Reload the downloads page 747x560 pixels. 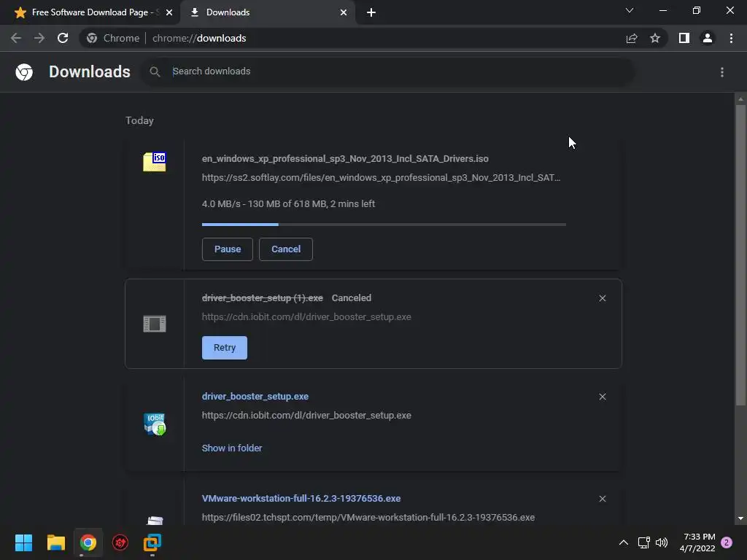pos(63,38)
